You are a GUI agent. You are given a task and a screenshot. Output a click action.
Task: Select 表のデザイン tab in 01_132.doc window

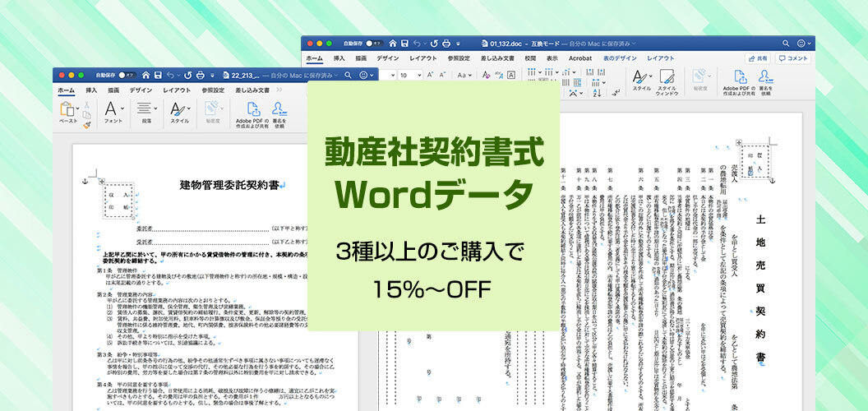tap(620, 58)
